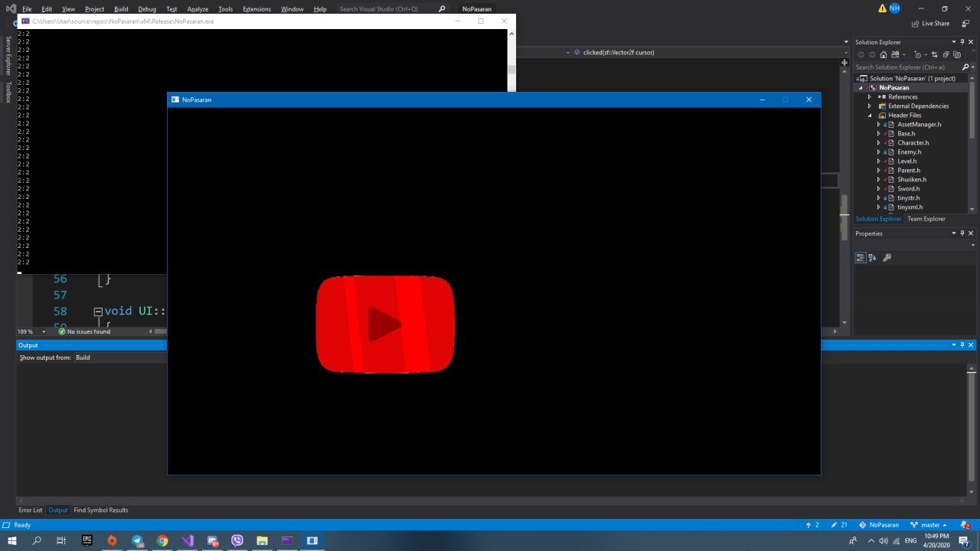Expand the tinystr.h item arrow
Screen dimensions: 980x551
[879, 198]
